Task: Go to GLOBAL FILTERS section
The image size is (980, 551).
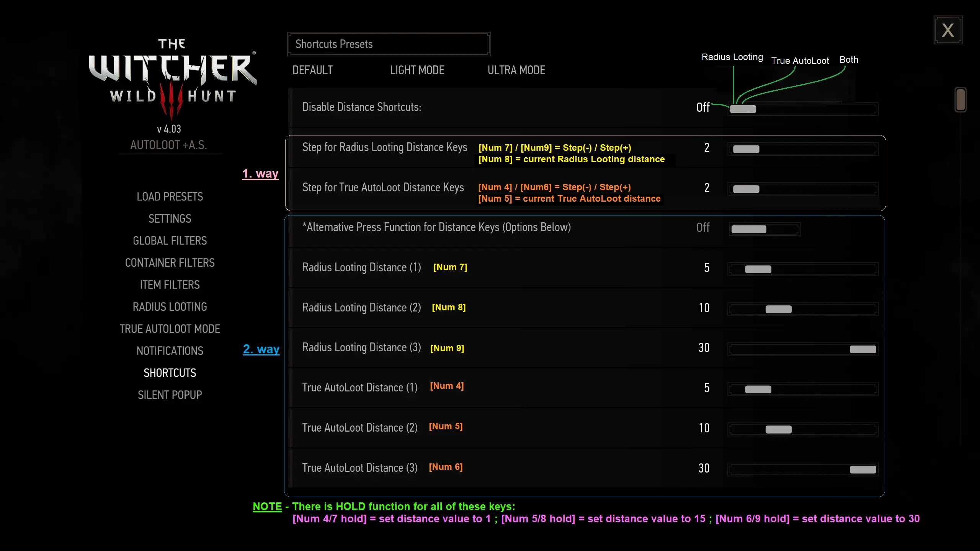Action: (170, 241)
